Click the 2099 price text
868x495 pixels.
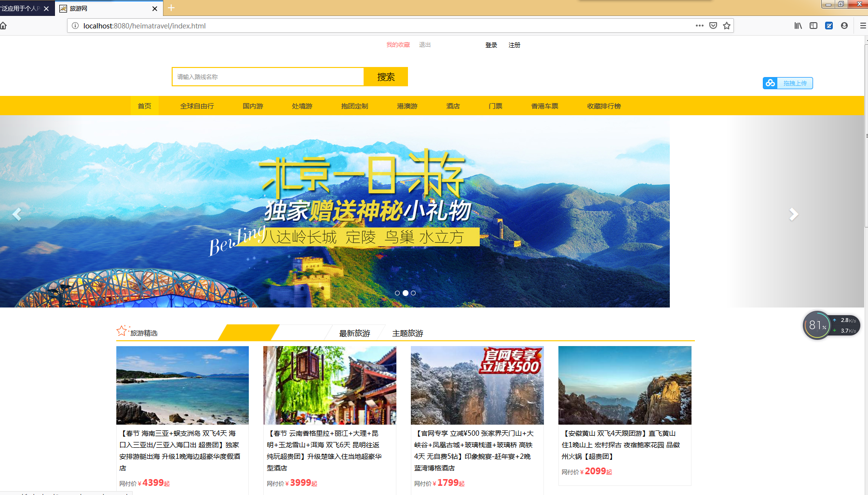click(596, 471)
